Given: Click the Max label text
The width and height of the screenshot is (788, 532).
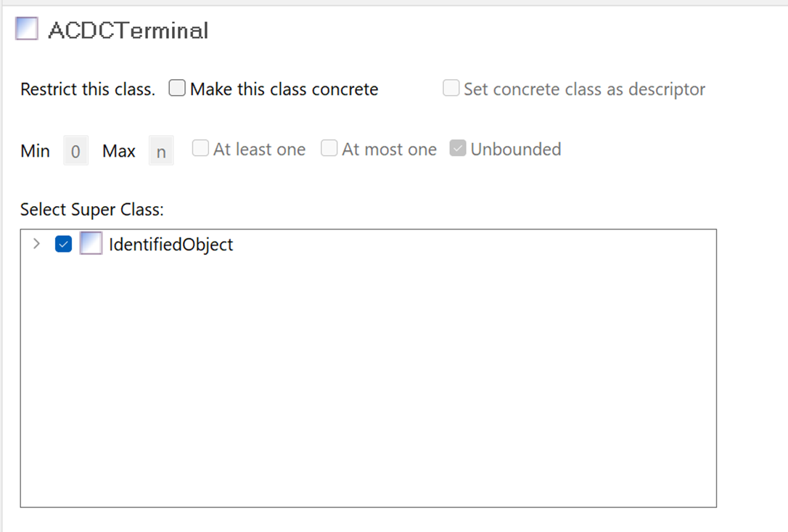Looking at the screenshot, I should 119,151.
